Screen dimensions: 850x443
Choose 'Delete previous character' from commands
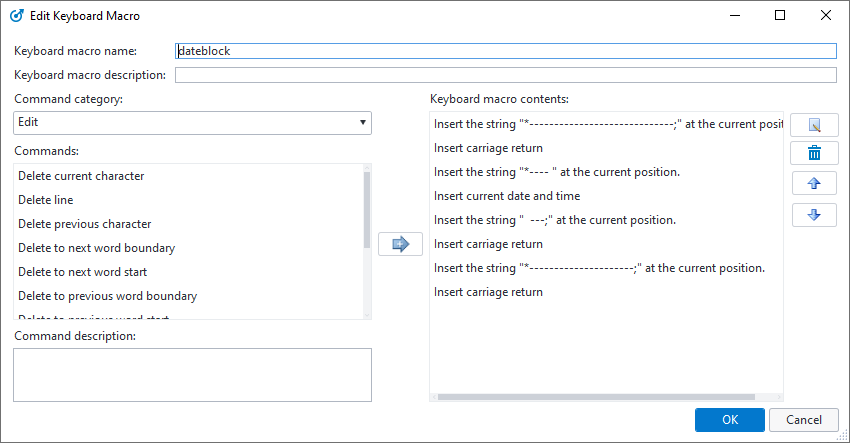[x=84, y=224]
